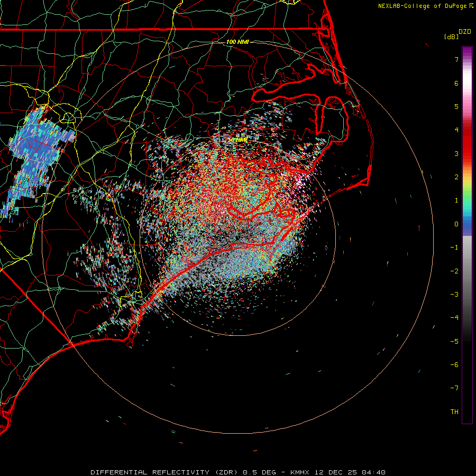The width and height of the screenshot is (476, 476).
Task: Click the 6 value on the color scale
Action: [x=456, y=83]
